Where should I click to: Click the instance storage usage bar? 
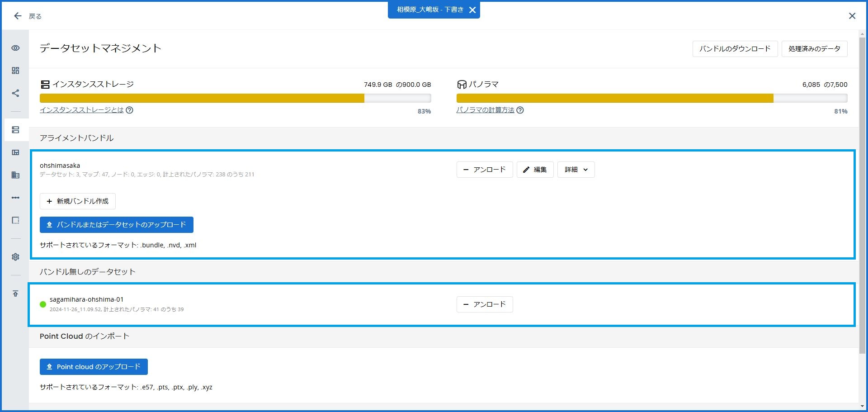pyautogui.click(x=235, y=98)
